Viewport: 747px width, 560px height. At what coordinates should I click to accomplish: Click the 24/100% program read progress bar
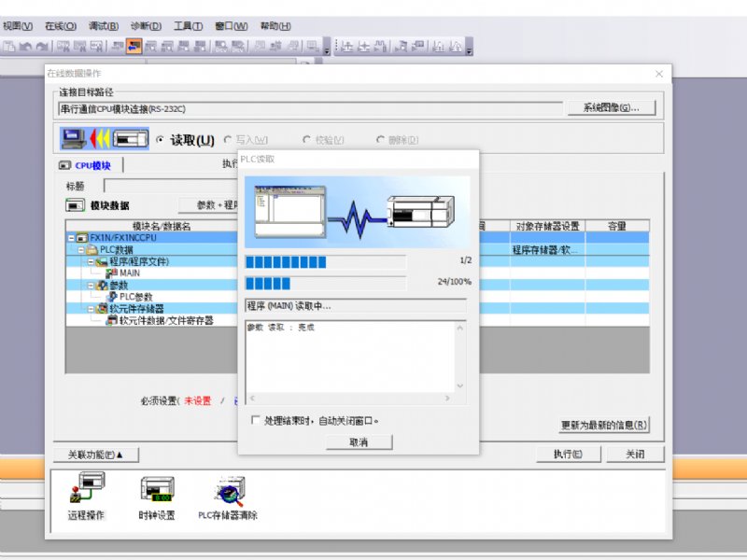click(x=325, y=283)
